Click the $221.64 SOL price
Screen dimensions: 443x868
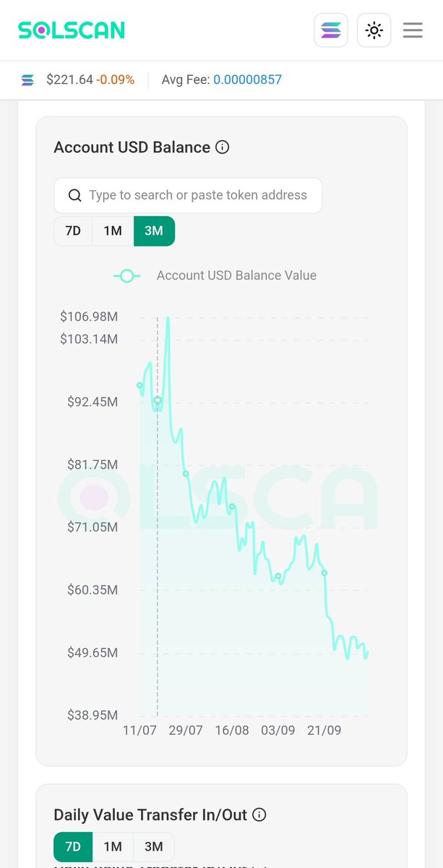pos(69,80)
